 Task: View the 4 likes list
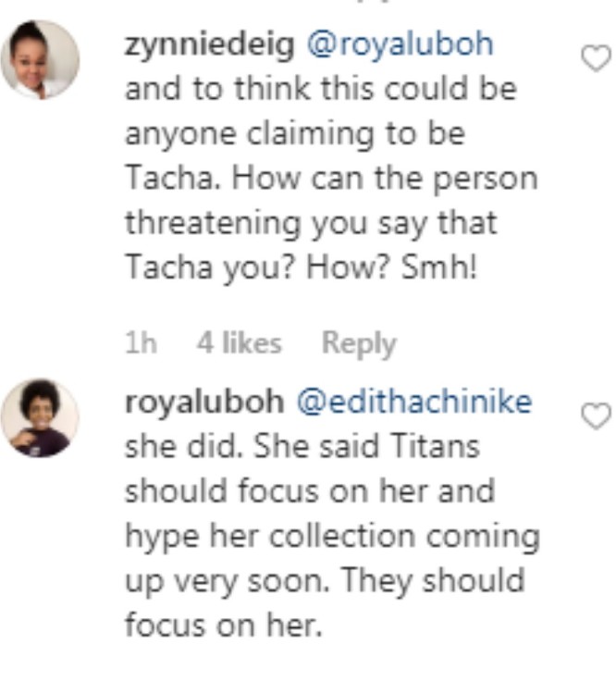tap(240, 342)
